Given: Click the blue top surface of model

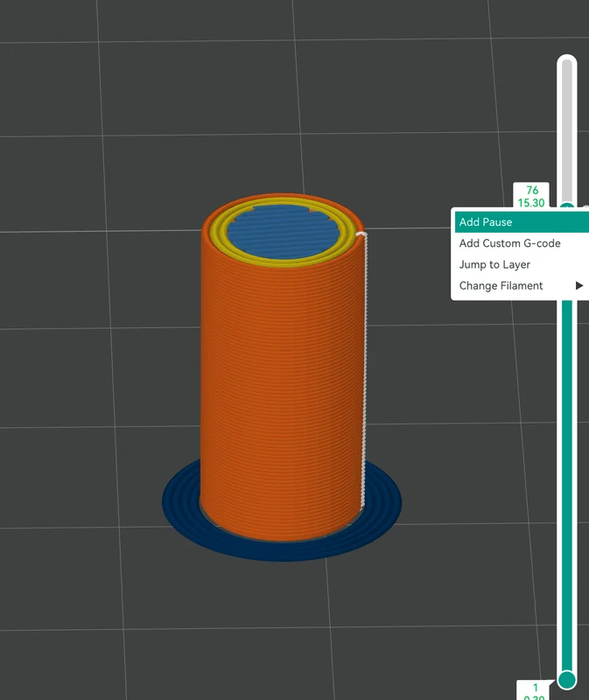Looking at the screenshot, I should [283, 231].
